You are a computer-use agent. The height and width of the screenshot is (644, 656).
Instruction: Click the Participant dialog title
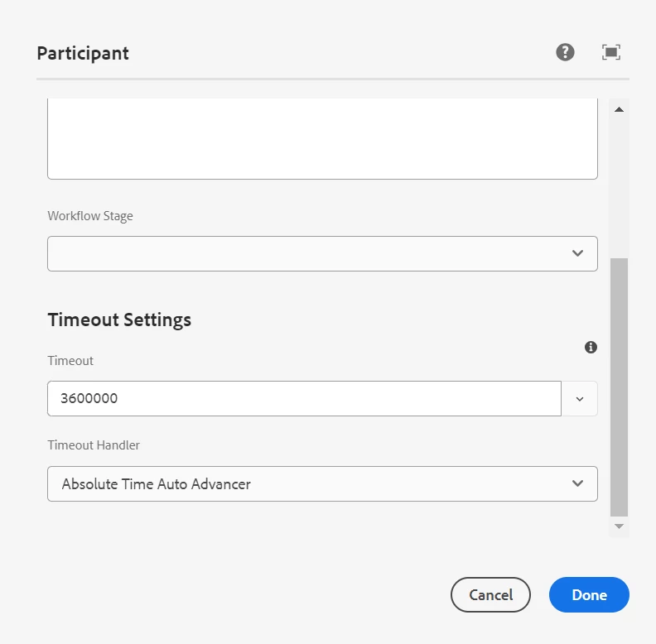click(83, 54)
